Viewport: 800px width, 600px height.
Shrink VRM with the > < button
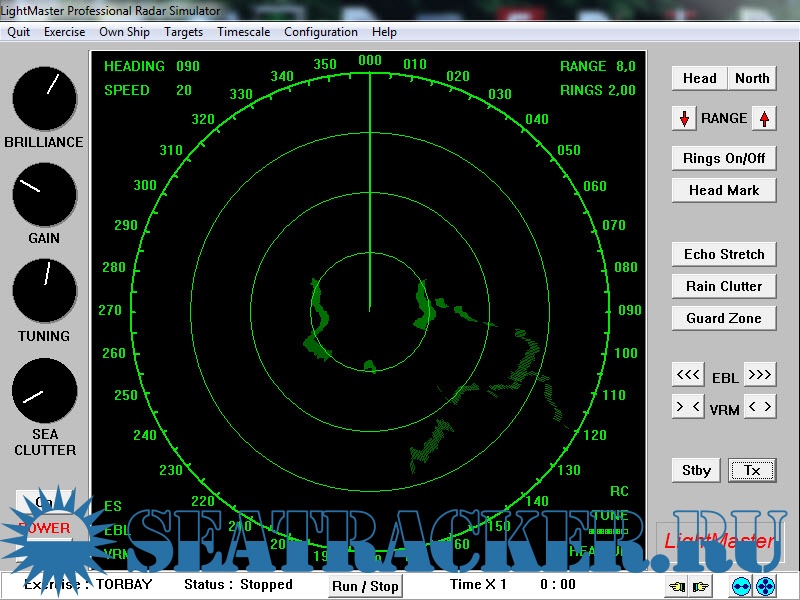pyautogui.click(x=688, y=407)
